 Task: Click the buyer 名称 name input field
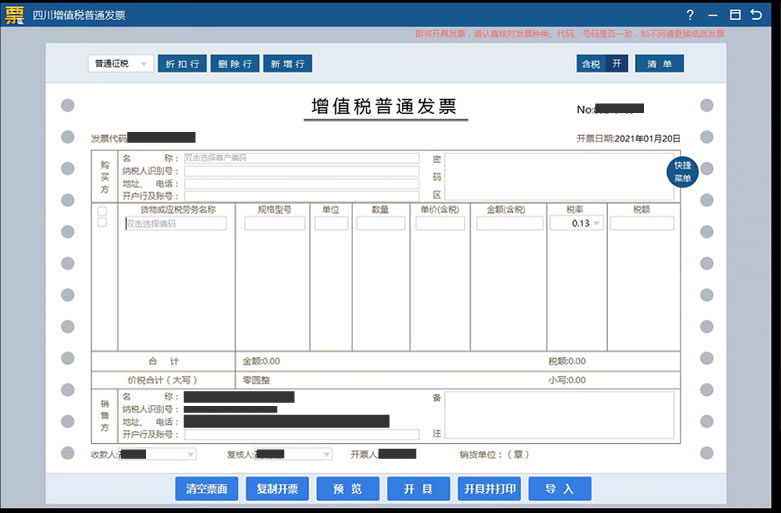(x=300, y=158)
